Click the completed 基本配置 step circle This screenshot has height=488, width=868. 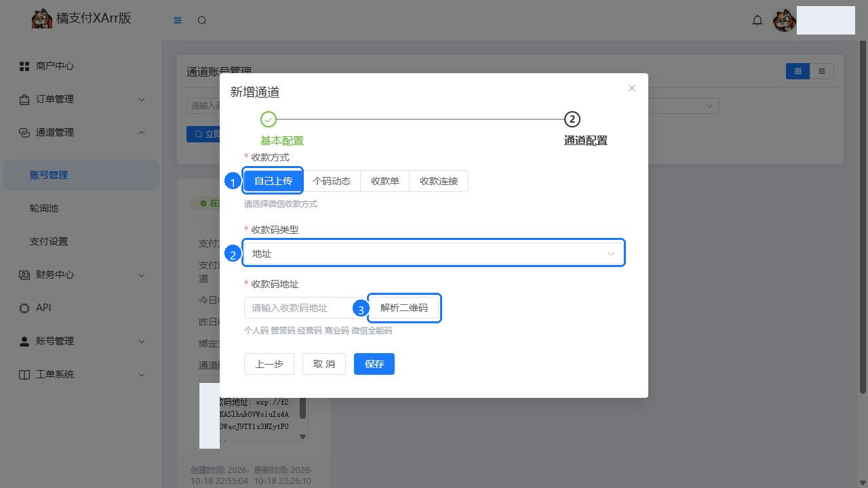[x=269, y=119]
